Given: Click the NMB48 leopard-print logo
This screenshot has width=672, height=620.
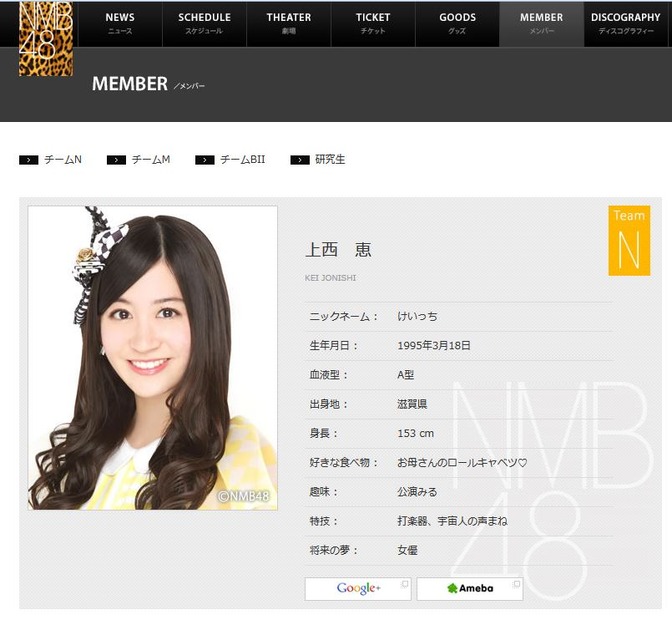Looking at the screenshot, I should [x=46, y=39].
